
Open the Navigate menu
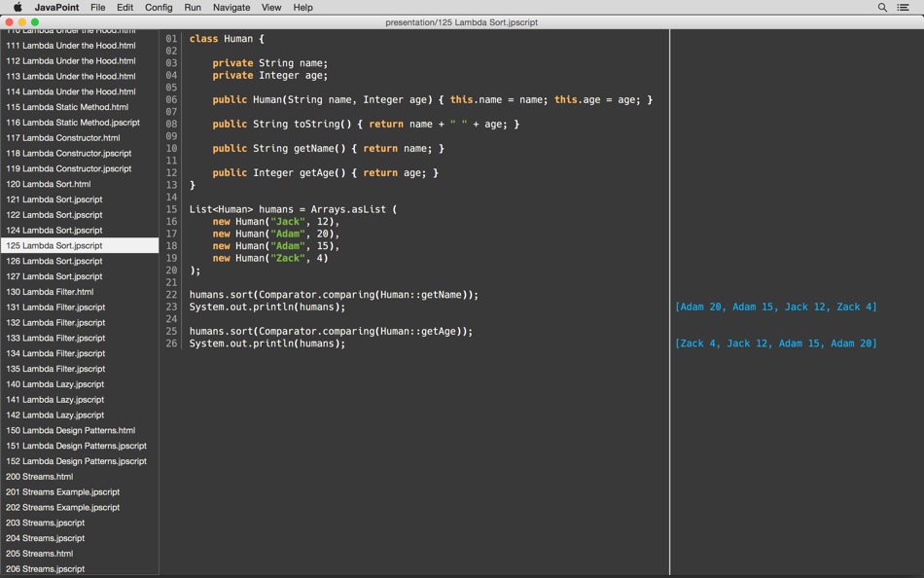pyautogui.click(x=231, y=8)
